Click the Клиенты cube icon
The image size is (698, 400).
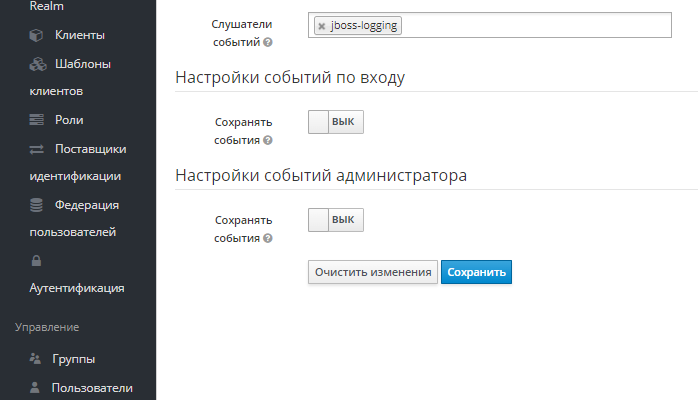point(37,36)
